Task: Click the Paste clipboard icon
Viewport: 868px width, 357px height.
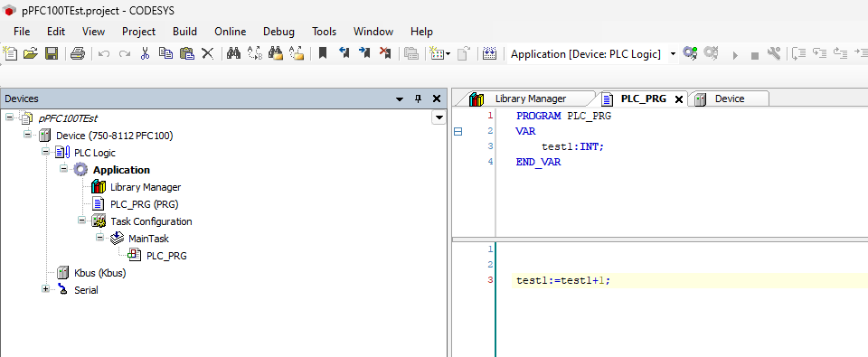Action: 187,53
